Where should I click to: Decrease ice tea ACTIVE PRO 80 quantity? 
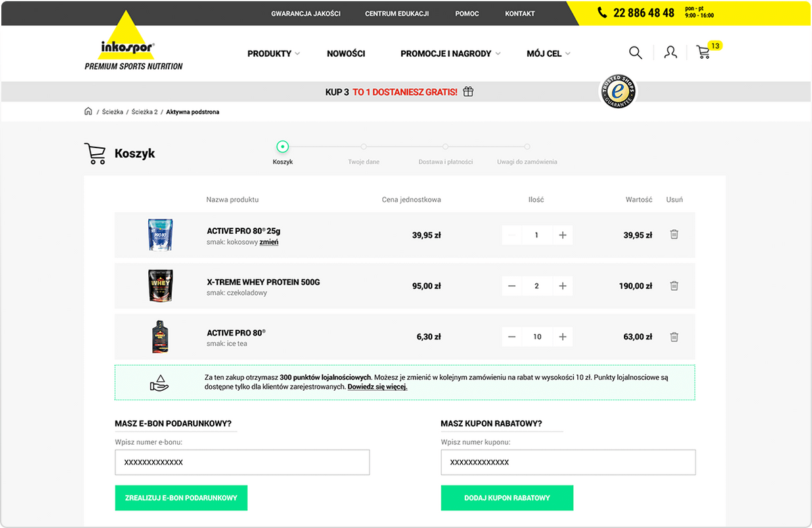pyautogui.click(x=512, y=337)
